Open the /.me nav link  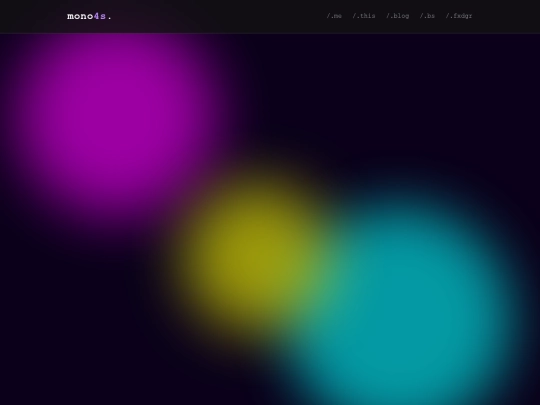point(334,16)
